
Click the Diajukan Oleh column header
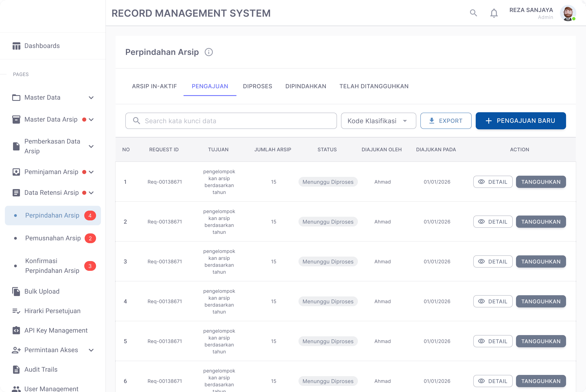click(382, 149)
